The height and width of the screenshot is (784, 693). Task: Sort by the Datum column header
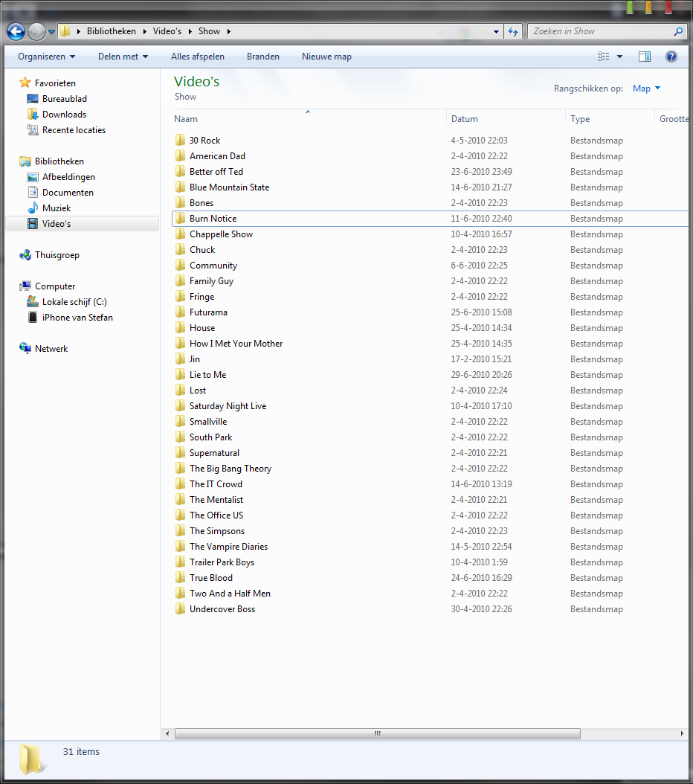point(506,119)
